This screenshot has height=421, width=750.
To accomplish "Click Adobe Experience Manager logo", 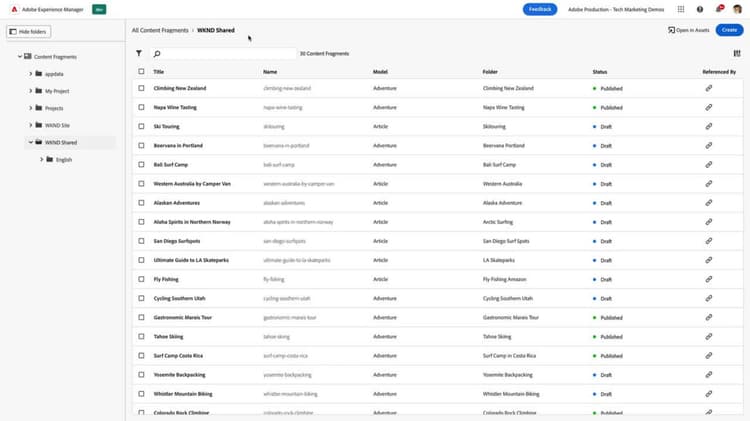I will (14, 9).
